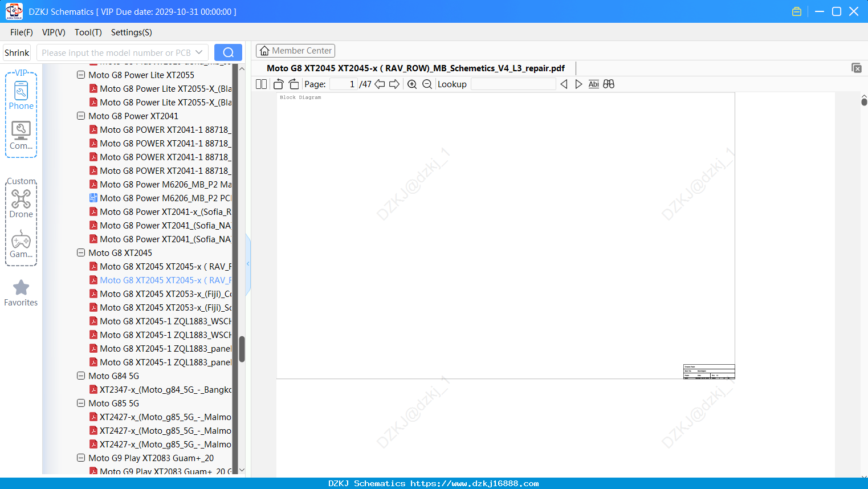Select Moto G84 5G folder label

(x=113, y=376)
